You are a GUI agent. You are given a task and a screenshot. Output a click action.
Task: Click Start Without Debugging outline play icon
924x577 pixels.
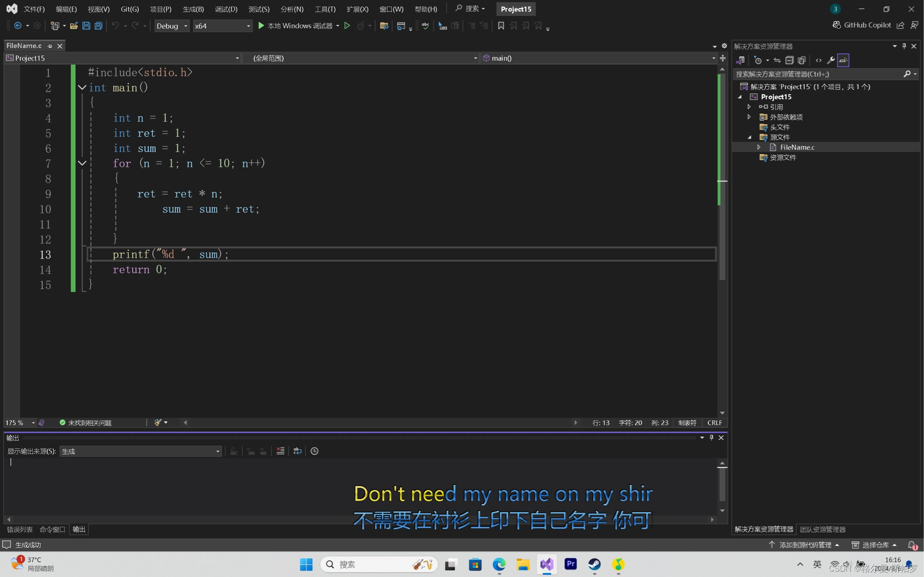tap(347, 26)
